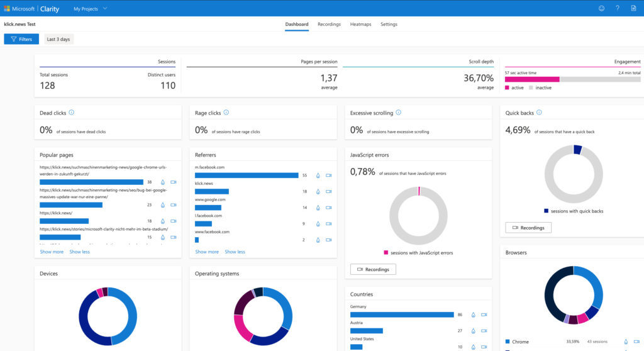View recordings for klick.news referrer
Viewport: 644px width, 351px height.
[x=328, y=191]
